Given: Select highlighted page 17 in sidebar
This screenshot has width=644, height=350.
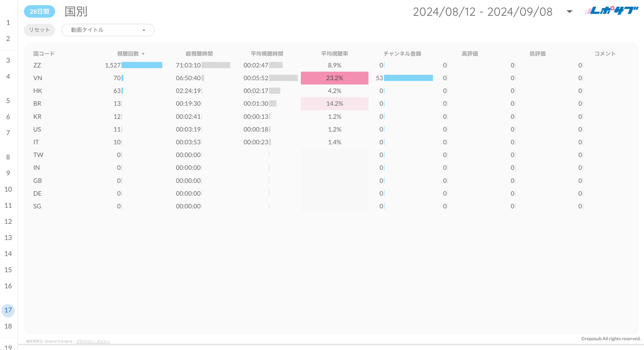Looking at the screenshot, I should (8, 310).
